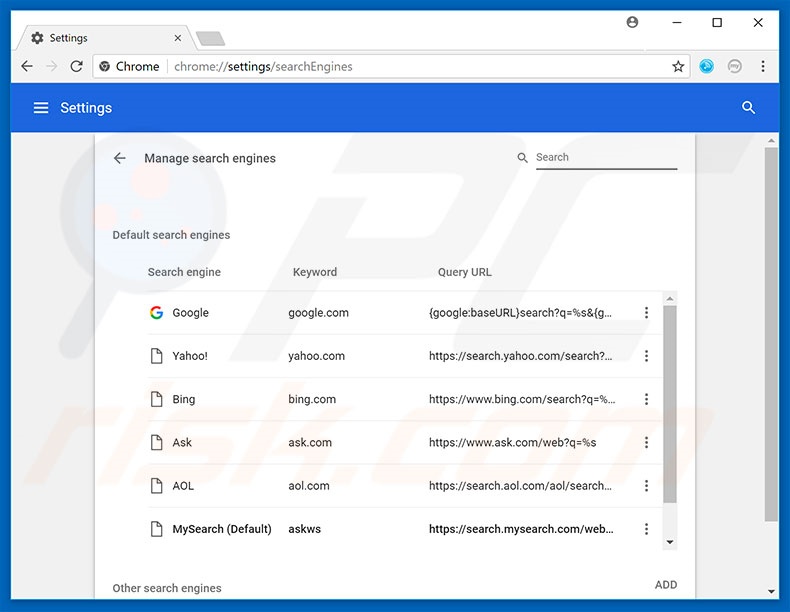790x612 pixels.
Task: Click the browser forward arrow
Action: (51, 66)
